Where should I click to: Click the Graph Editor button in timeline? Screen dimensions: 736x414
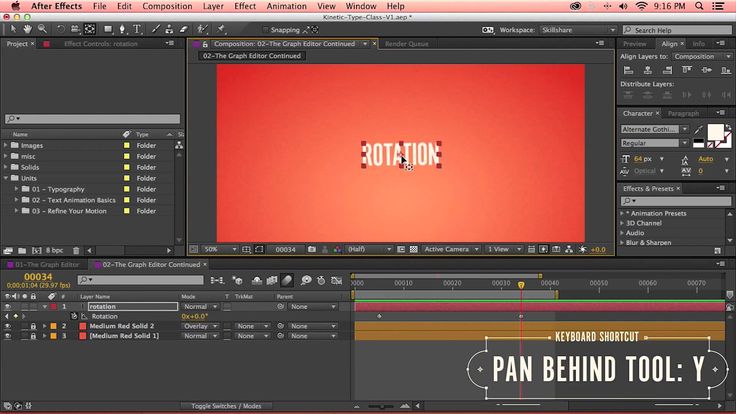[x=337, y=281]
